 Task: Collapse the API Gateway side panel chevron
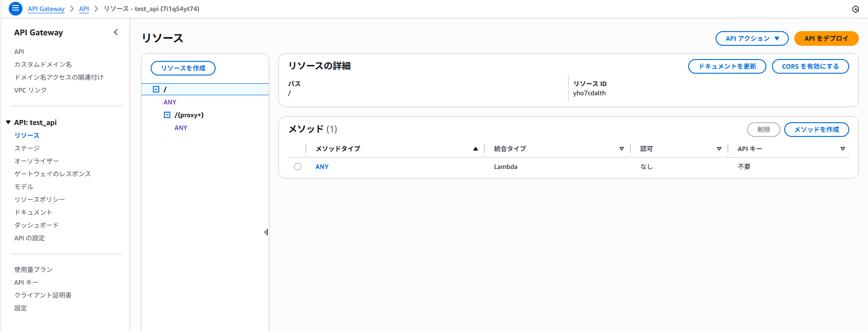pos(116,32)
